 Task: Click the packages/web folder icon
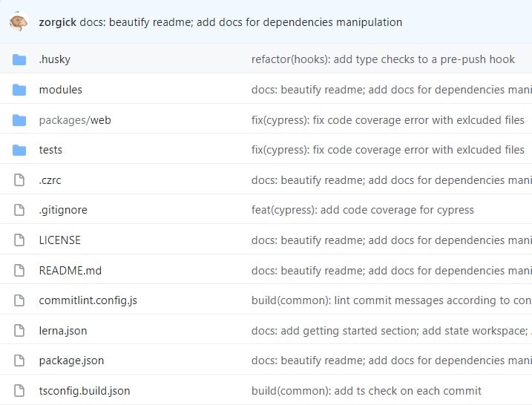click(19, 120)
